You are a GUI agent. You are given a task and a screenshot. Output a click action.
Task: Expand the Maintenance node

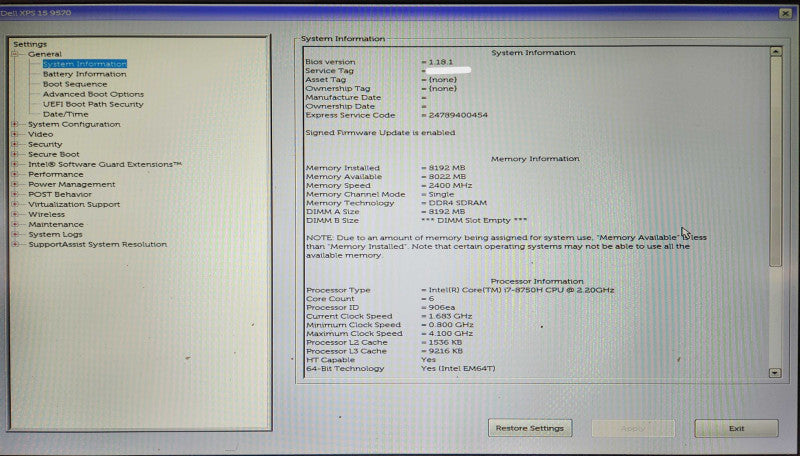click(15, 224)
